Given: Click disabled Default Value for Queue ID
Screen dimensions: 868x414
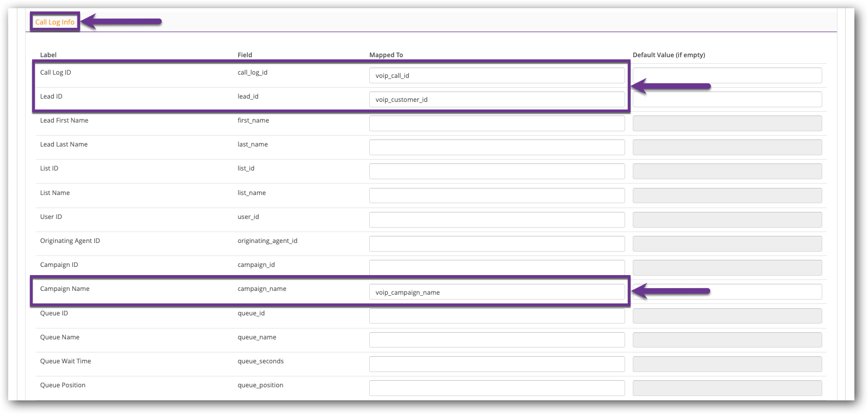Looking at the screenshot, I should 727,316.
